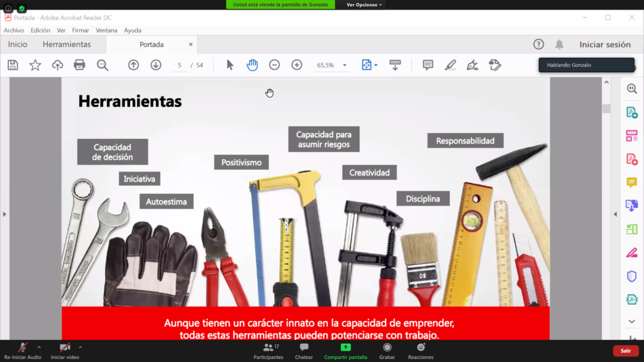
Task: Print the document using printer icon
Action: (x=79, y=65)
